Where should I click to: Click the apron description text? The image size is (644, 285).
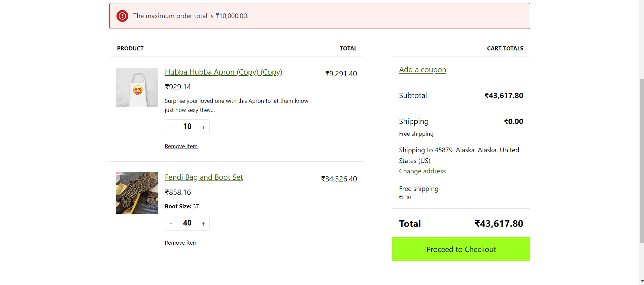point(236,105)
